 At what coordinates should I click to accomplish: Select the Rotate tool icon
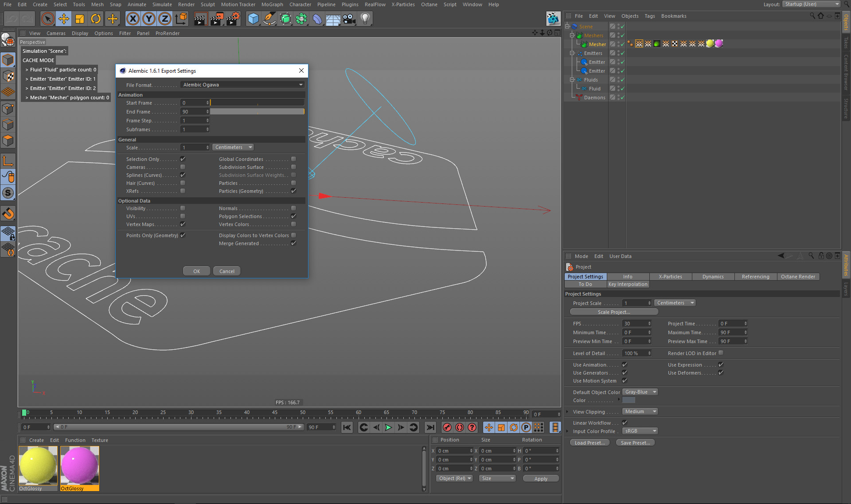coord(96,19)
